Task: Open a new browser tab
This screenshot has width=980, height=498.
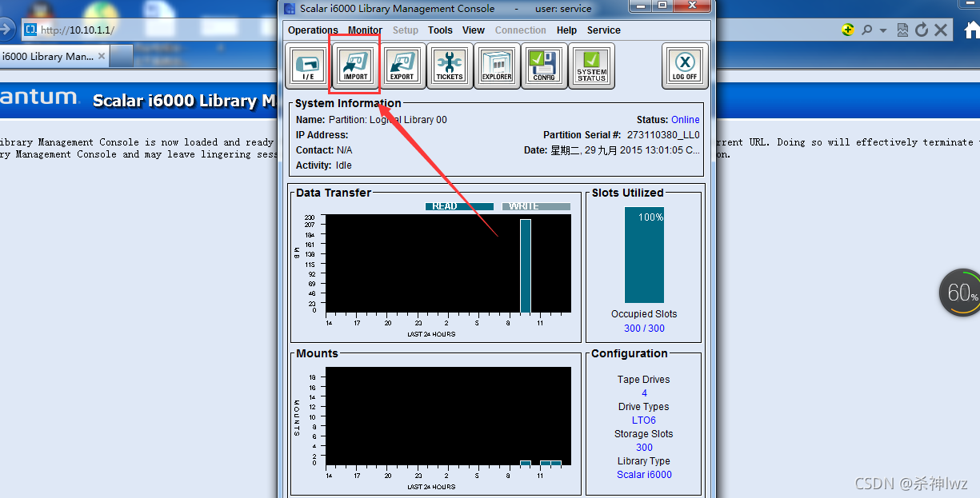Action: (121, 56)
